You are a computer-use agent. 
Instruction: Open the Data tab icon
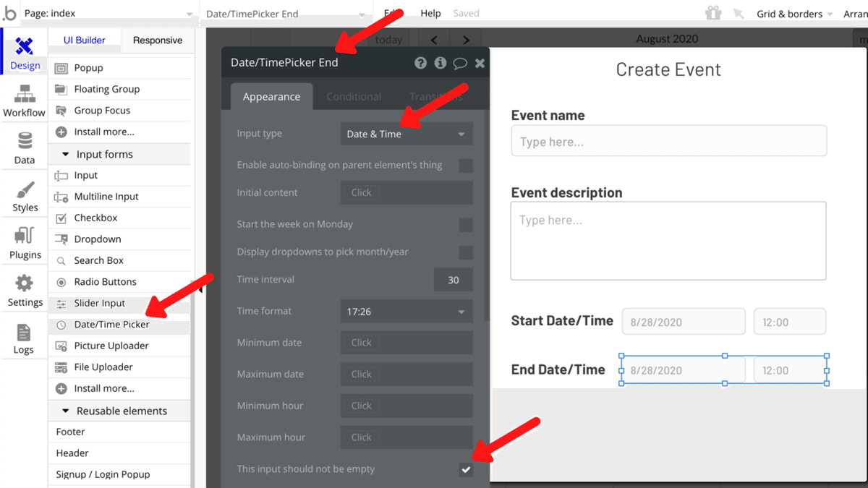pos(24,147)
